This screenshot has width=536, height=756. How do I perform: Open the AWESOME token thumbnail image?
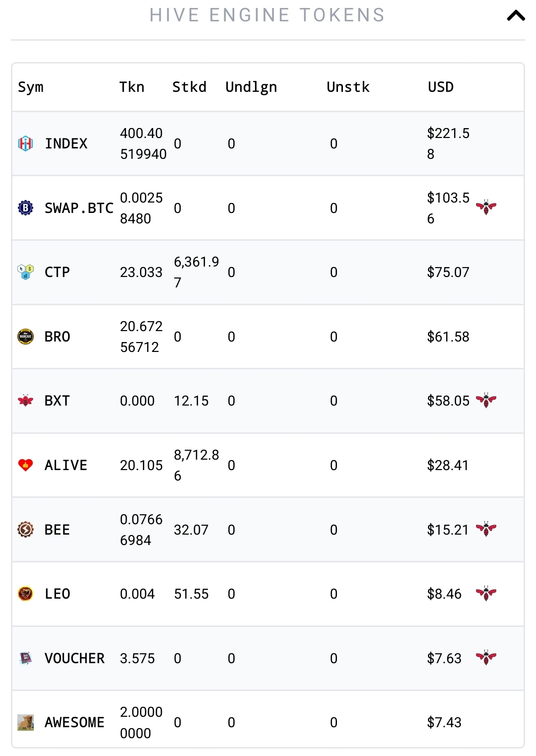click(x=26, y=722)
